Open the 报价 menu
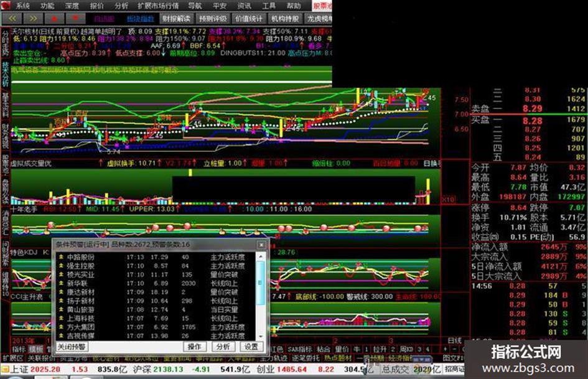This screenshot has width=588, height=379. tap(96, 6)
